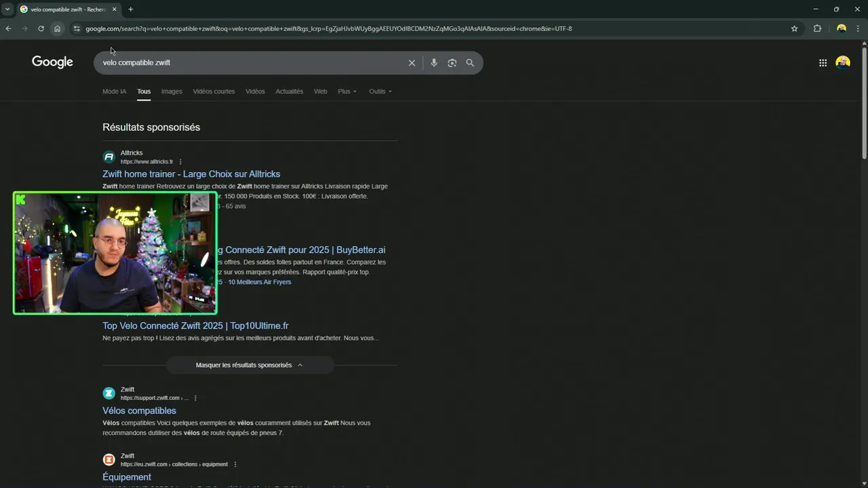The image size is (868, 488).
Task: Open the BuyBetter.ai sponsored result
Action: pyautogui.click(x=301, y=250)
